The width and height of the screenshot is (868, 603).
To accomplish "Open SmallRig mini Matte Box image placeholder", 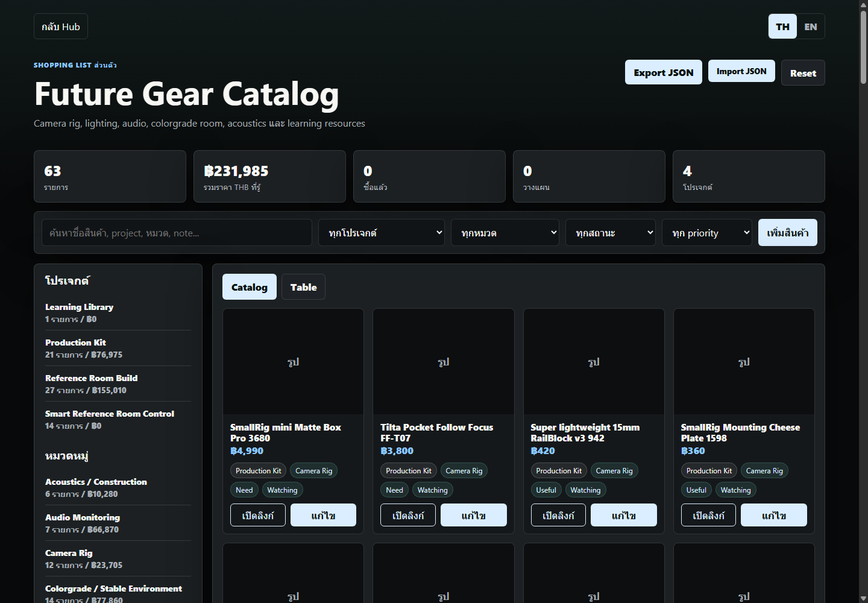I will (294, 362).
